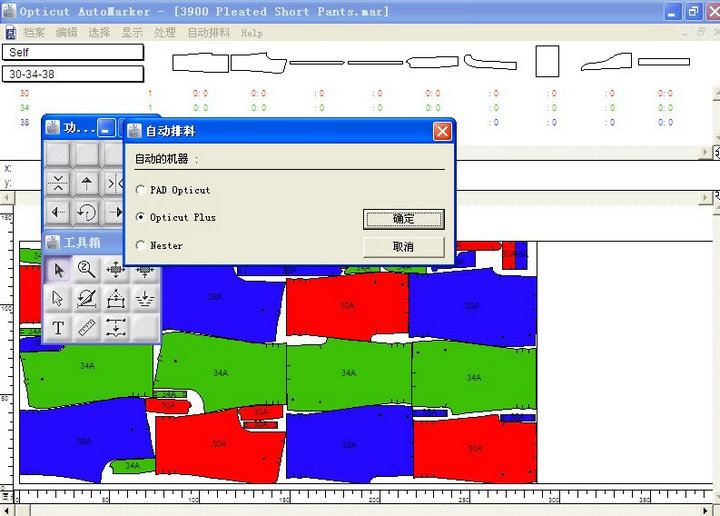The image size is (720, 516).
Task: Click the tall rectangular piece thumbnail
Action: [x=547, y=61]
